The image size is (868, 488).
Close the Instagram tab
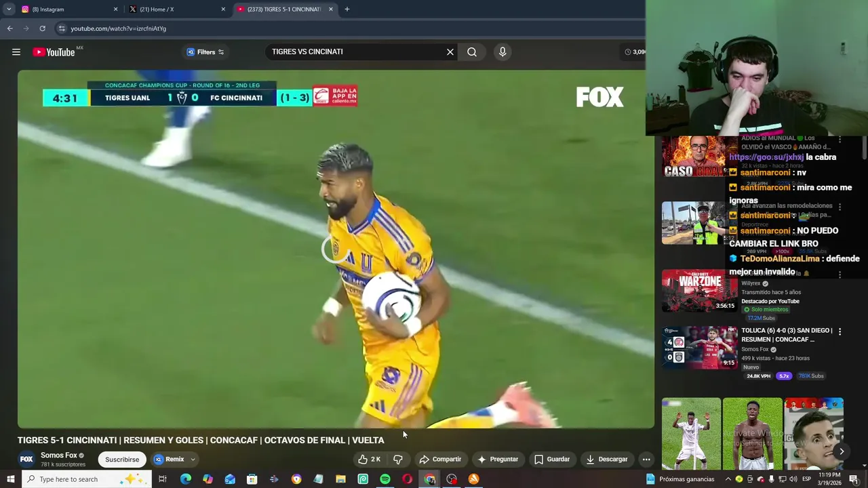point(115,9)
